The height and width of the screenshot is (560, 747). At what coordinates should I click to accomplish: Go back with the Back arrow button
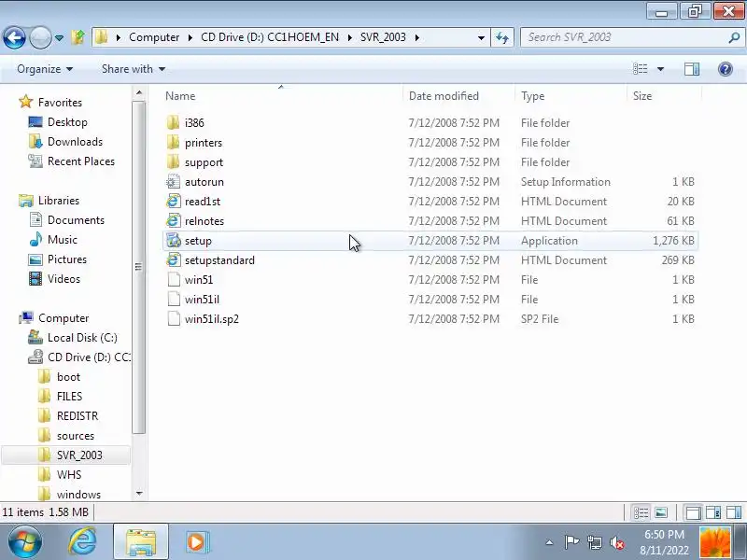tap(14, 37)
